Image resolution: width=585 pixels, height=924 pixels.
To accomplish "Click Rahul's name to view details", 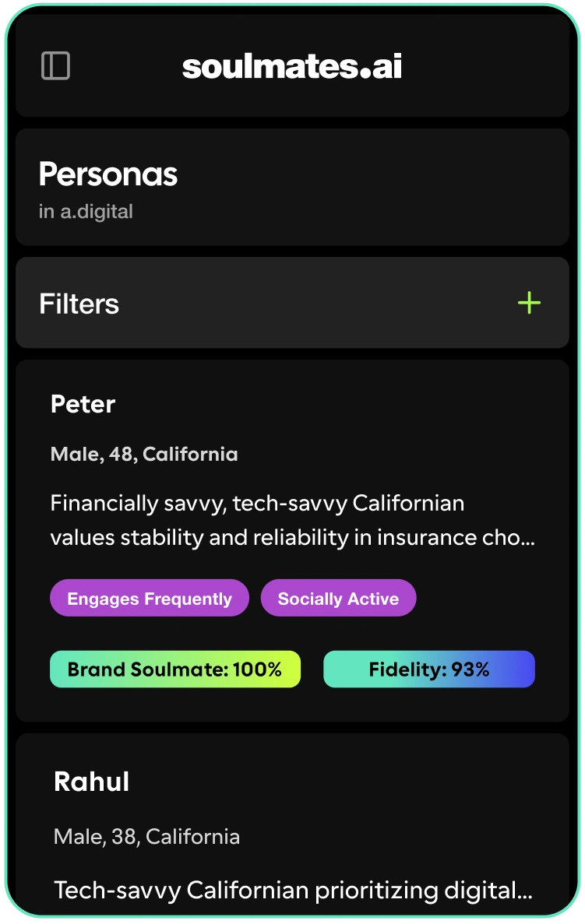I will tap(91, 782).
